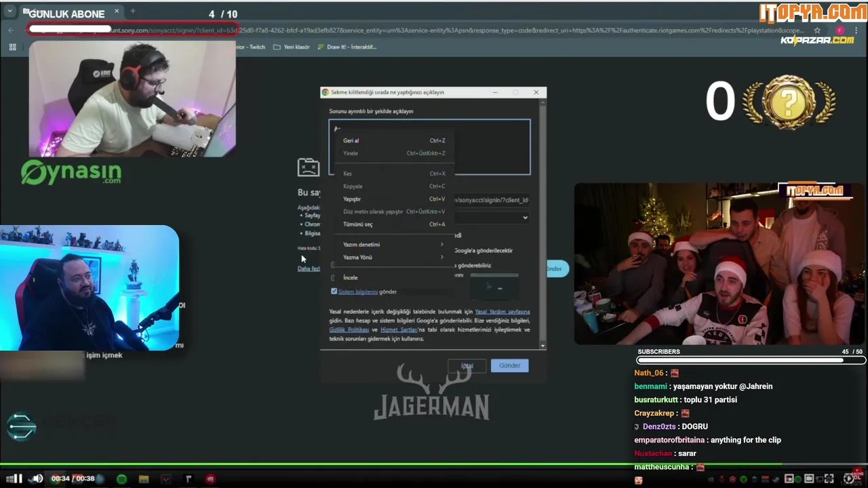Viewport: 868px width, 488px height.
Task: Open the red round app in the taskbar
Action: point(210,479)
